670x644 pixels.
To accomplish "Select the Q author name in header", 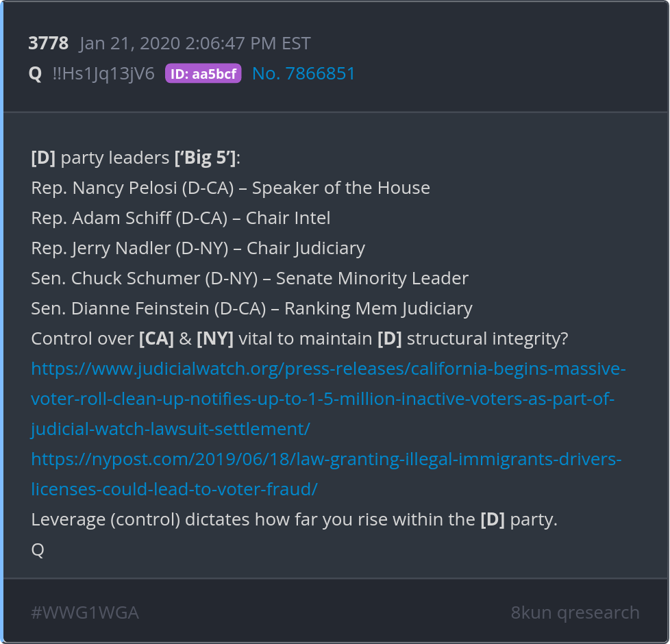I will [x=35, y=74].
